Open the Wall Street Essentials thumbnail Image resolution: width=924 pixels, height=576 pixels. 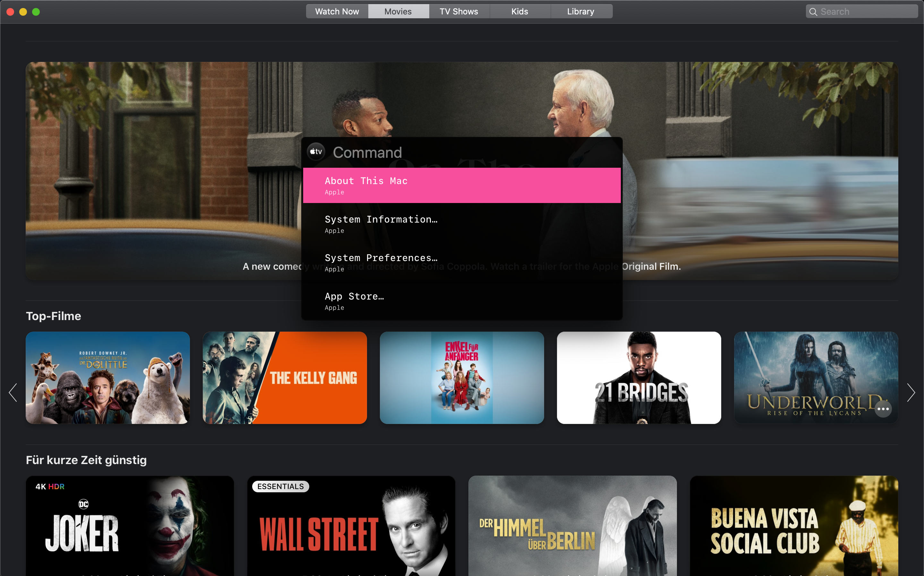(351, 526)
